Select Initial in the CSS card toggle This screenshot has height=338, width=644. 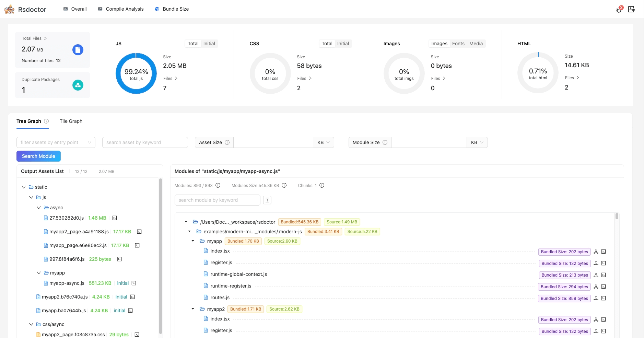click(x=343, y=44)
